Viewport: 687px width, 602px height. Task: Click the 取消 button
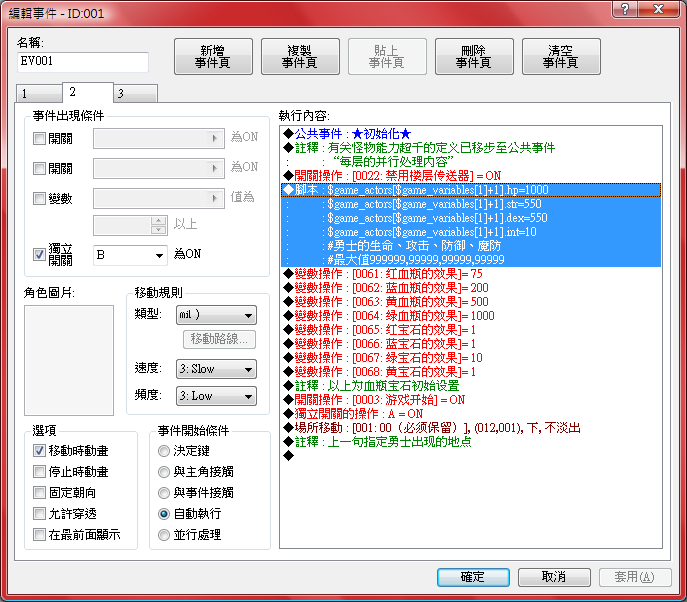click(x=554, y=577)
